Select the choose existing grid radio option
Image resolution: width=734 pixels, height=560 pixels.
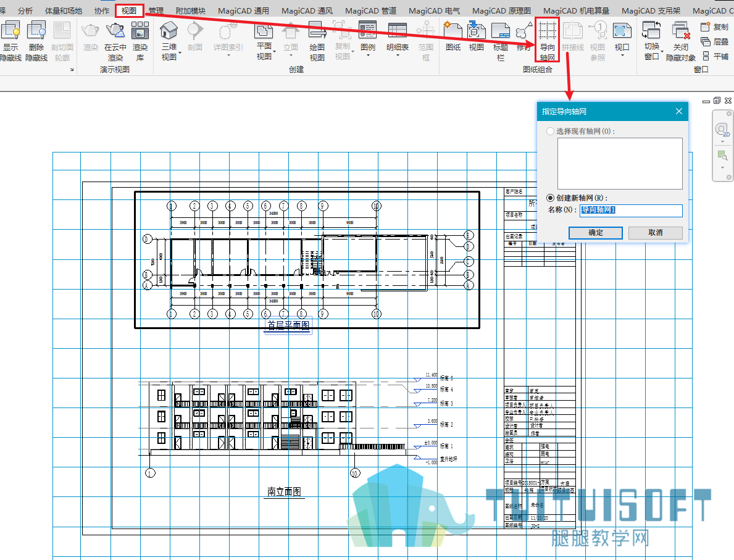point(551,132)
